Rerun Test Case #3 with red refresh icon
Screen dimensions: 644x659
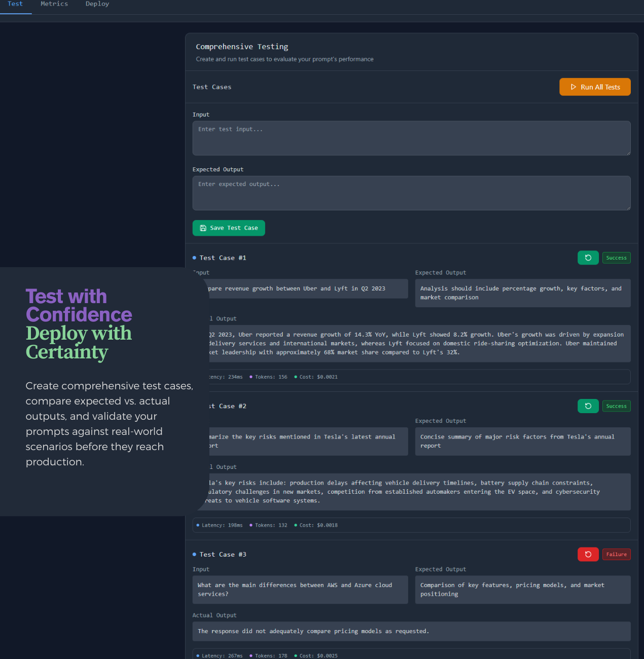tap(588, 555)
